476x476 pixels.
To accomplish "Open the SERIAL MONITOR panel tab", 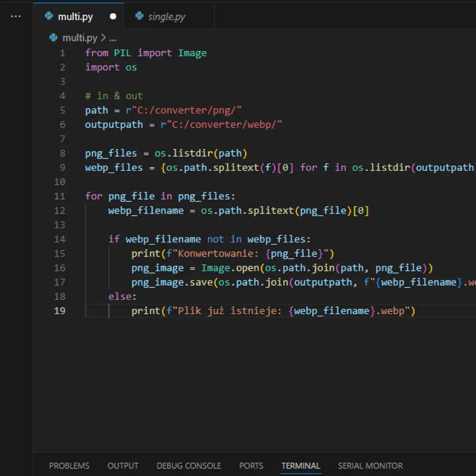I will pyautogui.click(x=370, y=466).
